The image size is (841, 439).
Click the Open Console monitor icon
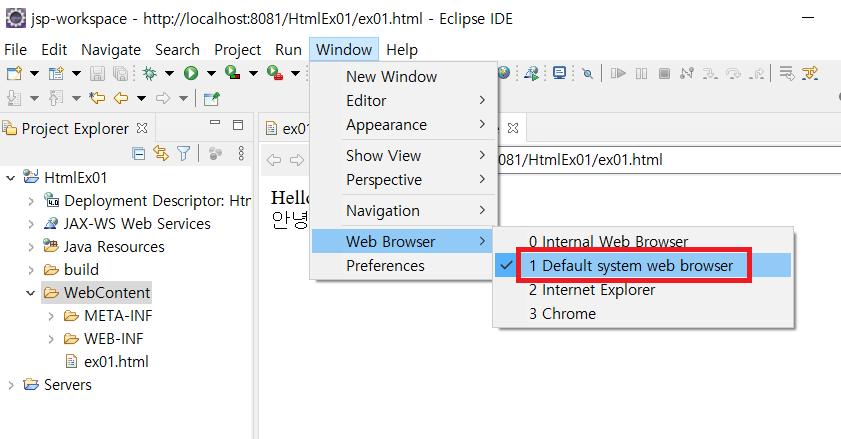point(559,73)
